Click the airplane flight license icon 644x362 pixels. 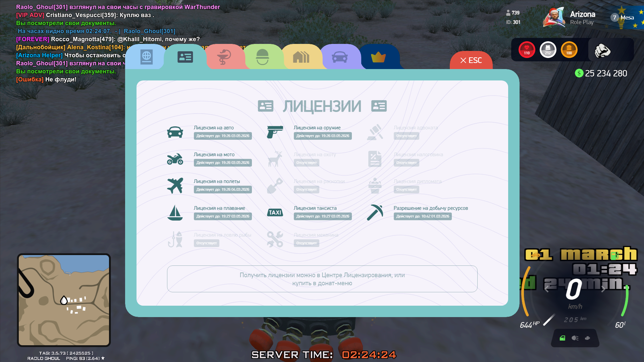[175, 186]
